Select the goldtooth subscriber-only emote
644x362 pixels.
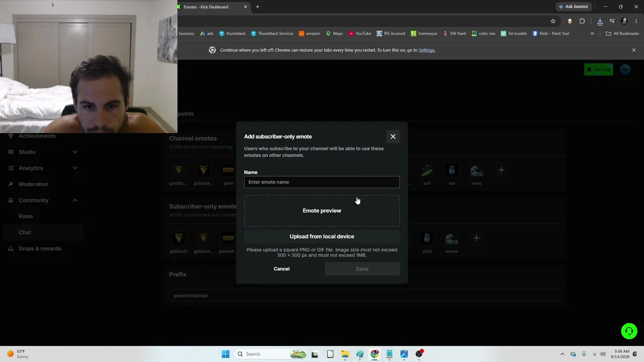tap(178, 242)
